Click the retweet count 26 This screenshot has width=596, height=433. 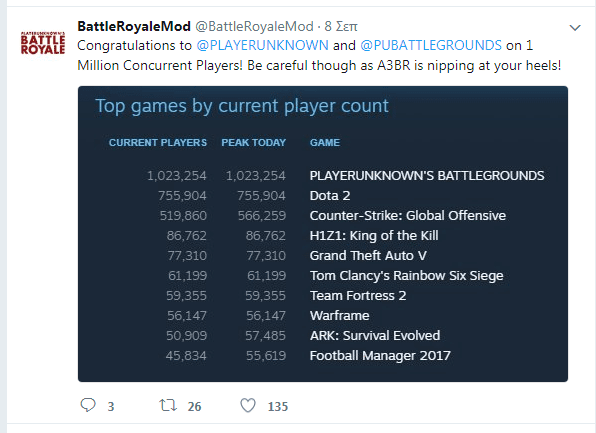[x=194, y=406]
